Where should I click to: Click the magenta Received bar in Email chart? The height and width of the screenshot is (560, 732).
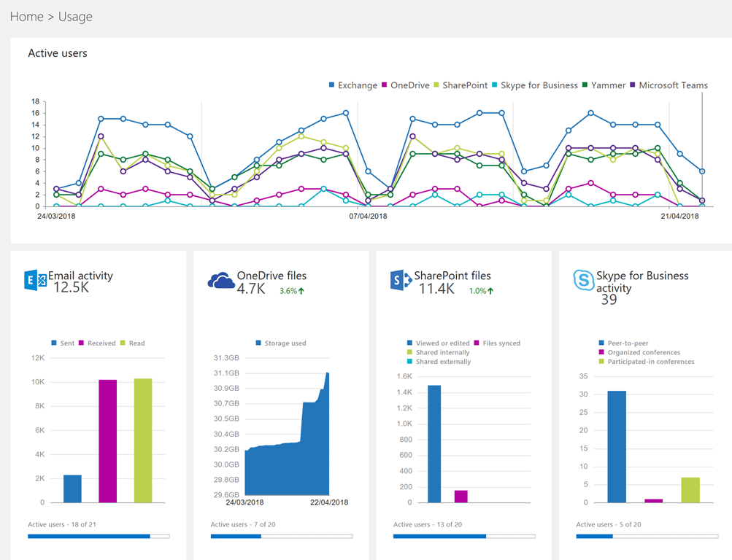pyautogui.click(x=108, y=441)
